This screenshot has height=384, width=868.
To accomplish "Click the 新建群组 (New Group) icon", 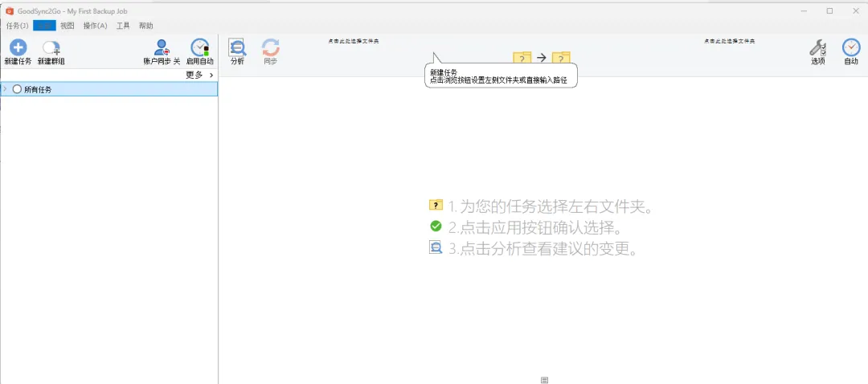I will coord(51,47).
